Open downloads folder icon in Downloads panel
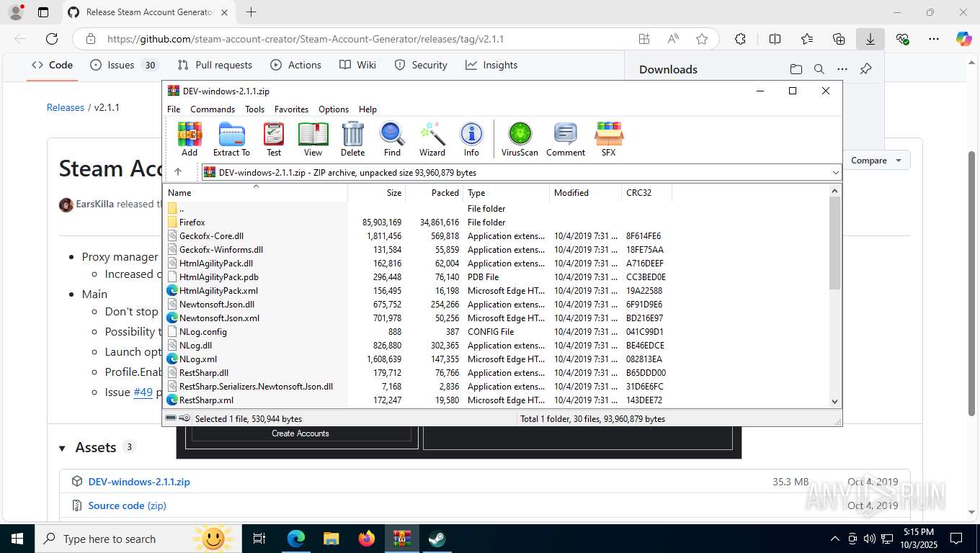Viewport: 980px width, 553px height. coord(796,69)
